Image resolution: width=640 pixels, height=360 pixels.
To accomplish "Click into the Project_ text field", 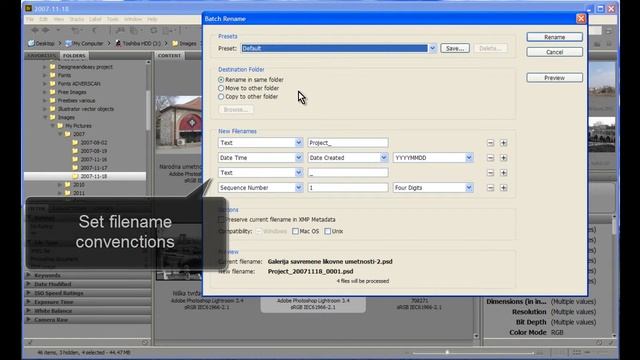I will 347,143.
